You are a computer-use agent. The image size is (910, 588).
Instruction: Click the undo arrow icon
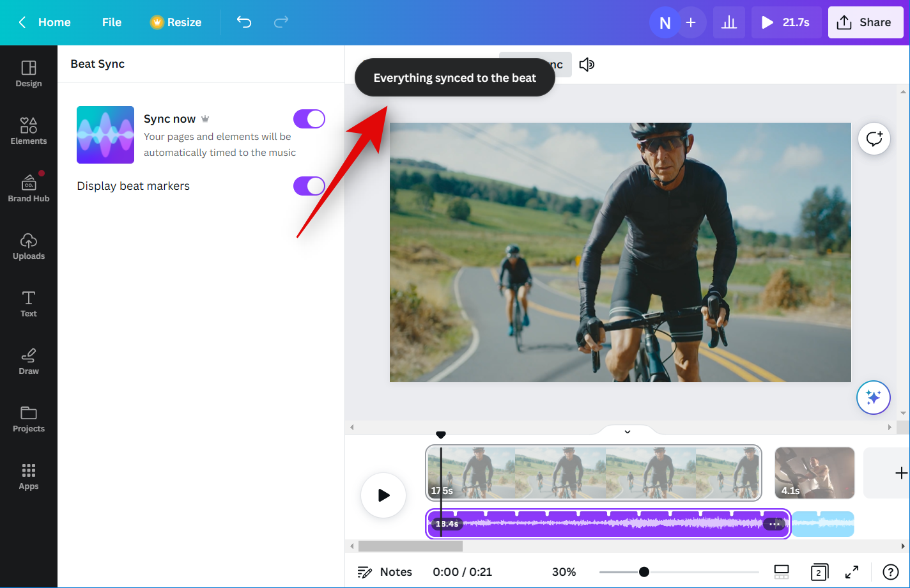[x=244, y=22]
